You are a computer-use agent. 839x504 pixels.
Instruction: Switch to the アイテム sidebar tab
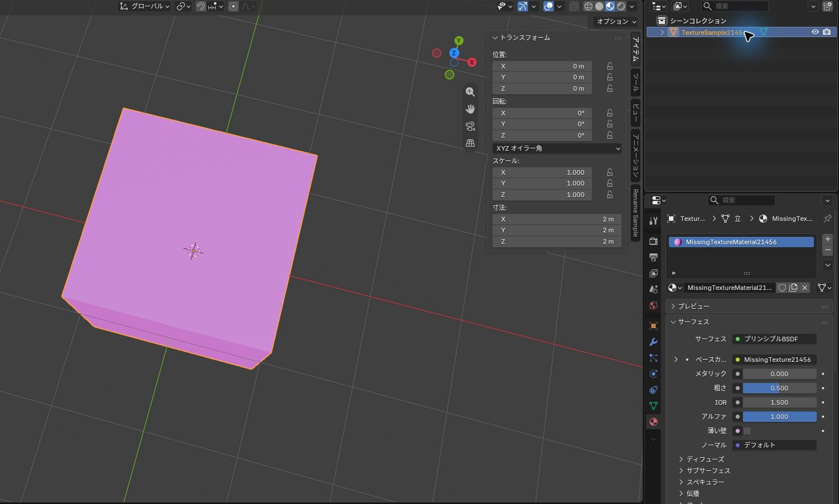[635, 50]
